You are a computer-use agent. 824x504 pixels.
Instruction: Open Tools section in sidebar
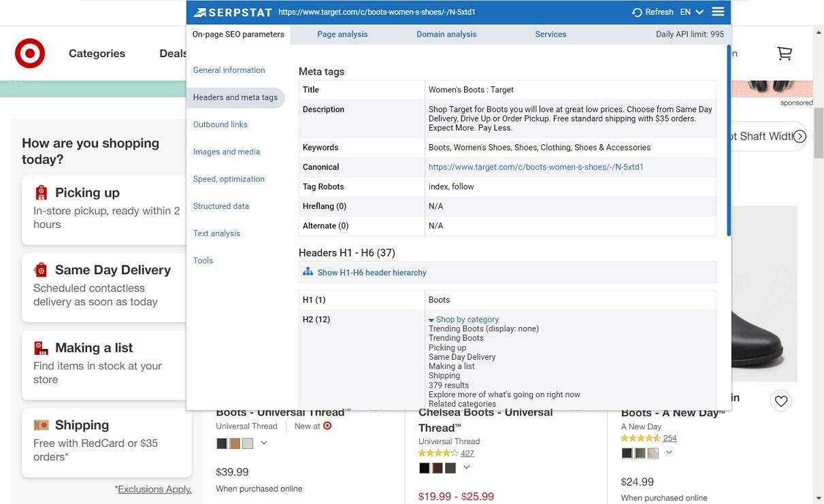pyautogui.click(x=203, y=261)
